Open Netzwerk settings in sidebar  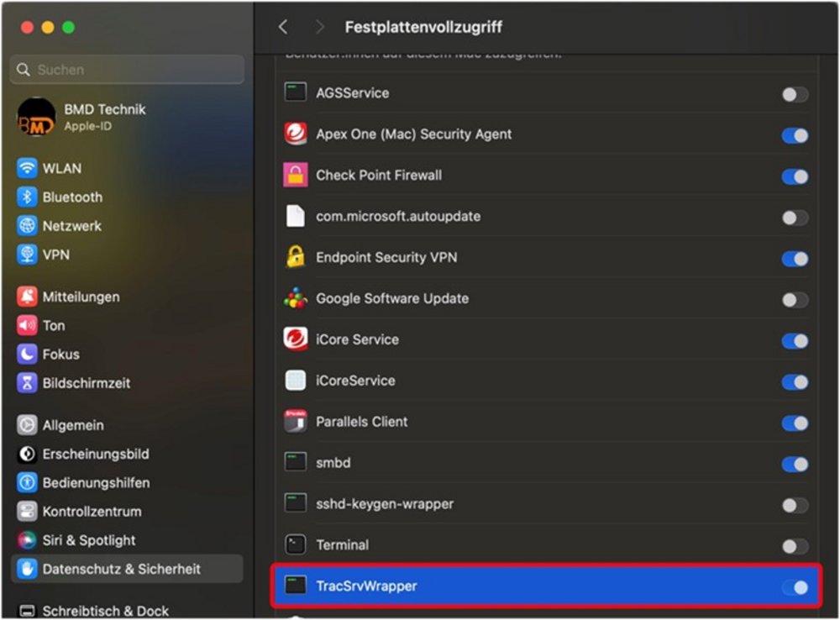pos(71,226)
